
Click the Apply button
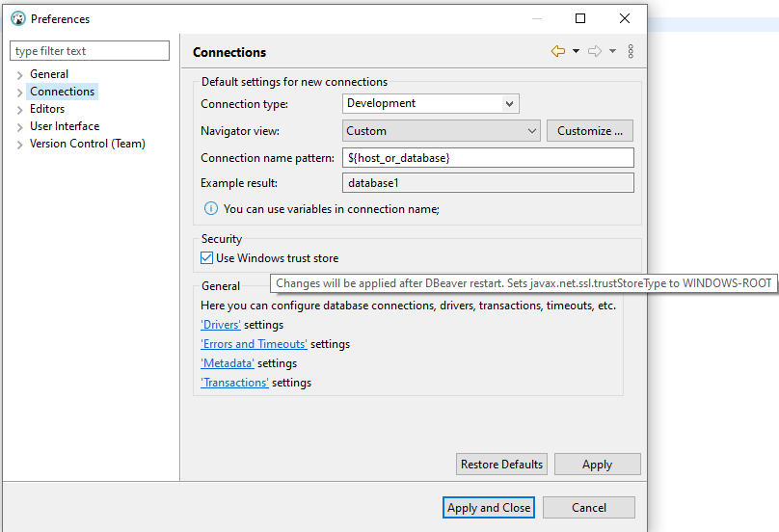(597, 464)
